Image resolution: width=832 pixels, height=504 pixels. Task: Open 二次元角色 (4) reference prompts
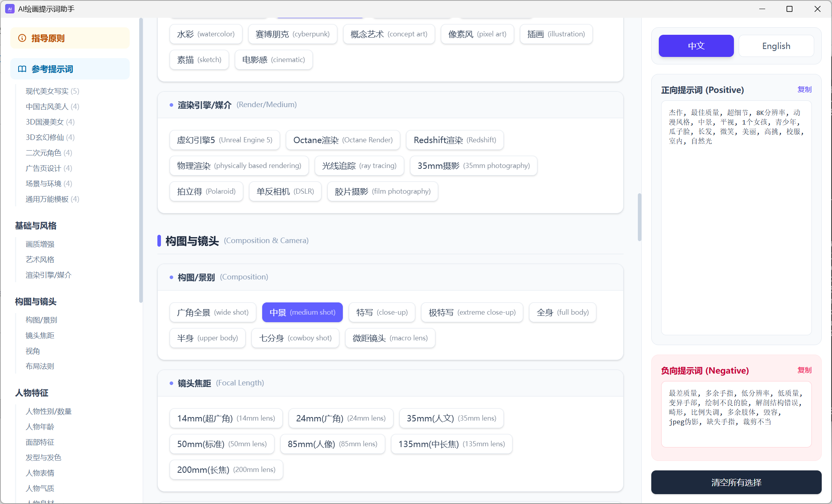click(x=49, y=153)
